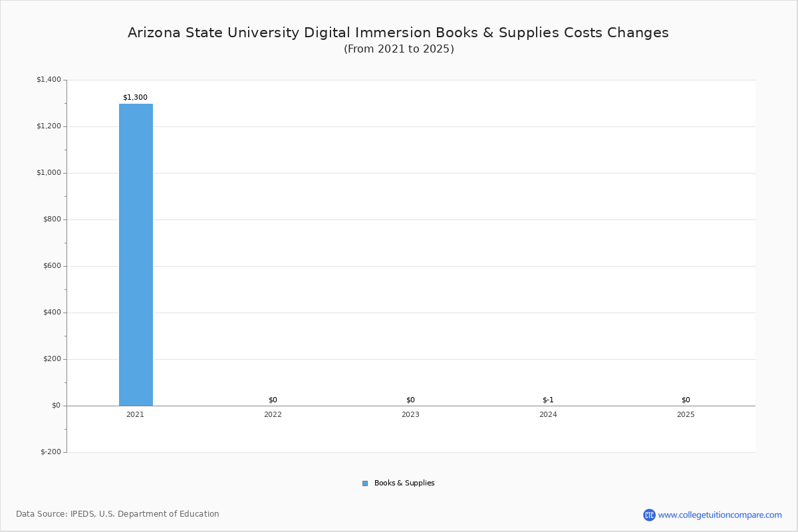This screenshot has width=798, height=532.
Task: Select the $1,400 y-axis tick label
Action: (48, 78)
